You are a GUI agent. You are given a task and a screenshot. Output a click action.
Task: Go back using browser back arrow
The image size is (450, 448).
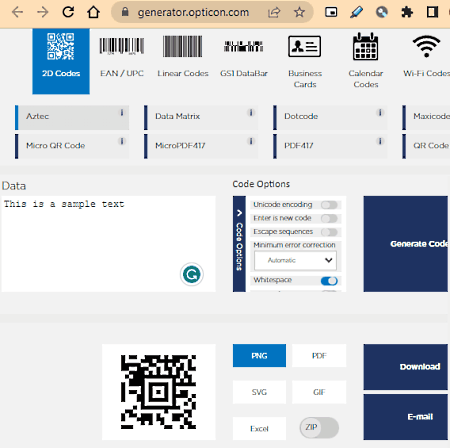tap(17, 13)
